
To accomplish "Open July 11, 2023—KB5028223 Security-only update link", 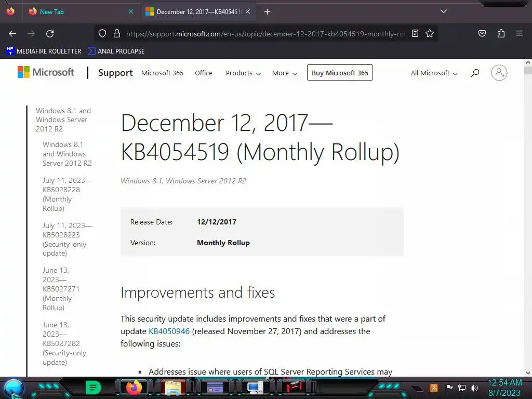I will coord(68,239).
